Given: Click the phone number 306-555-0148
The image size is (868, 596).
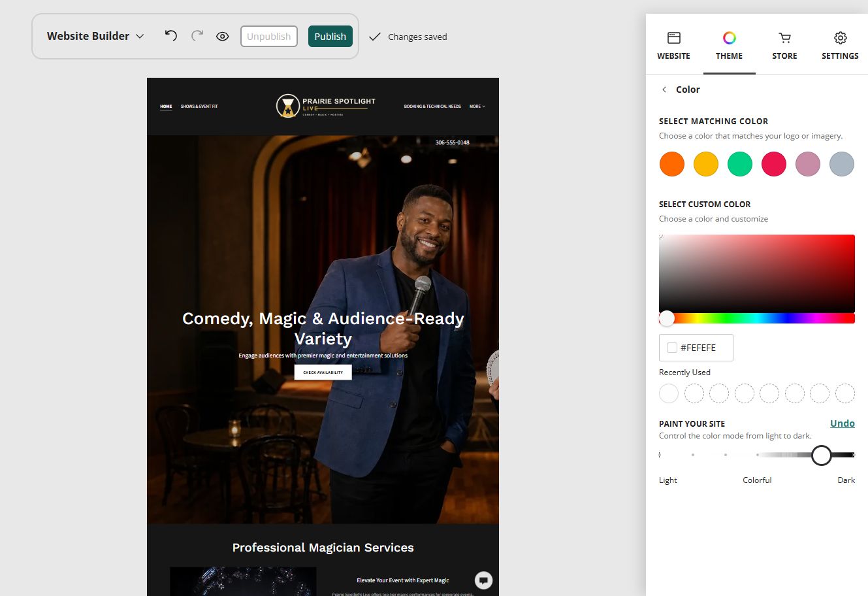Looking at the screenshot, I should pyautogui.click(x=453, y=142).
